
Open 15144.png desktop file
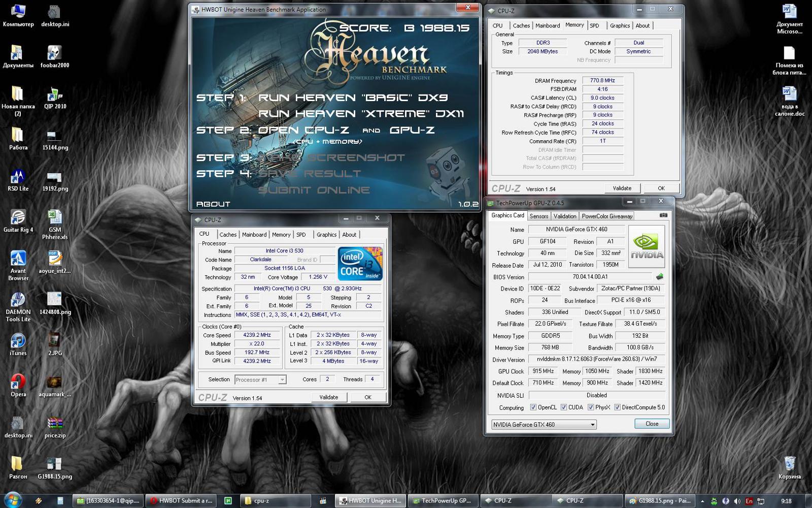point(55,138)
